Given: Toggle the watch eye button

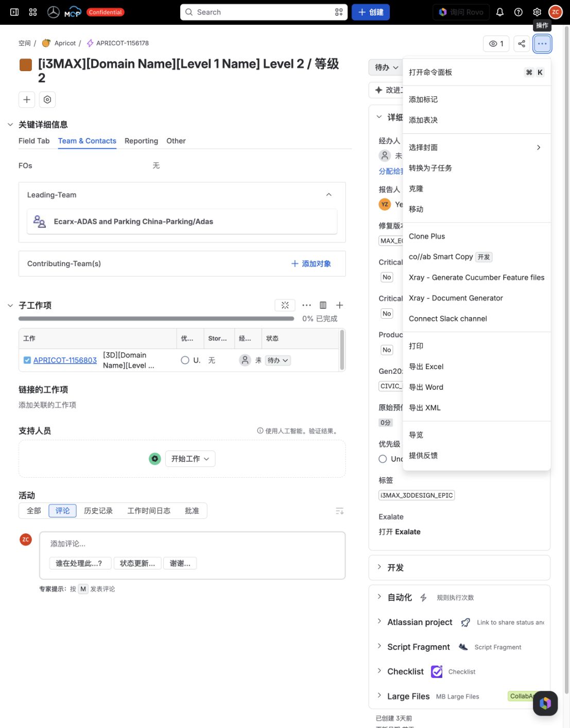Looking at the screenshot, I should 496,44.
